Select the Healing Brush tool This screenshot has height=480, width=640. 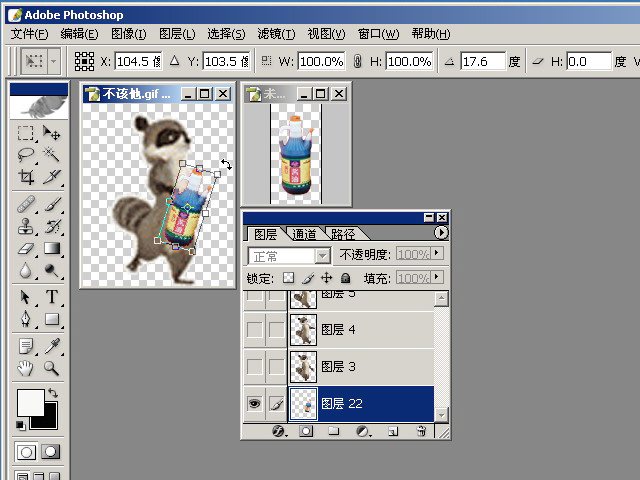click(25, 204)
